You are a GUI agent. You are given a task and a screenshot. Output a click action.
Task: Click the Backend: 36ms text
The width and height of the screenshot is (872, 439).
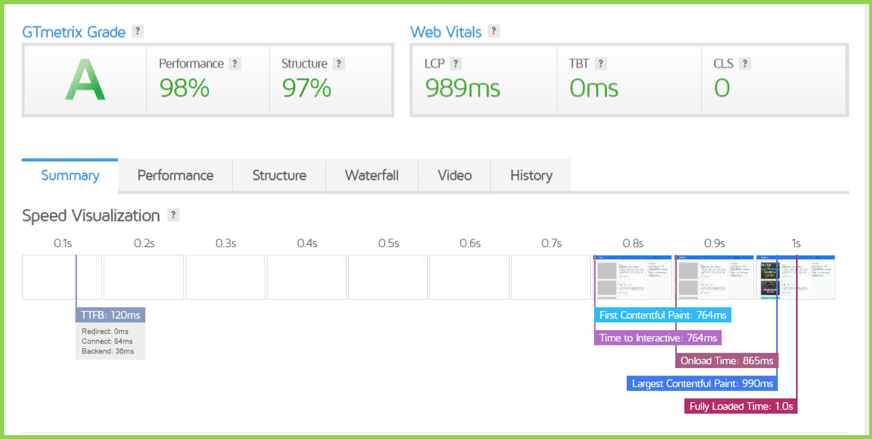click(107, 352)
